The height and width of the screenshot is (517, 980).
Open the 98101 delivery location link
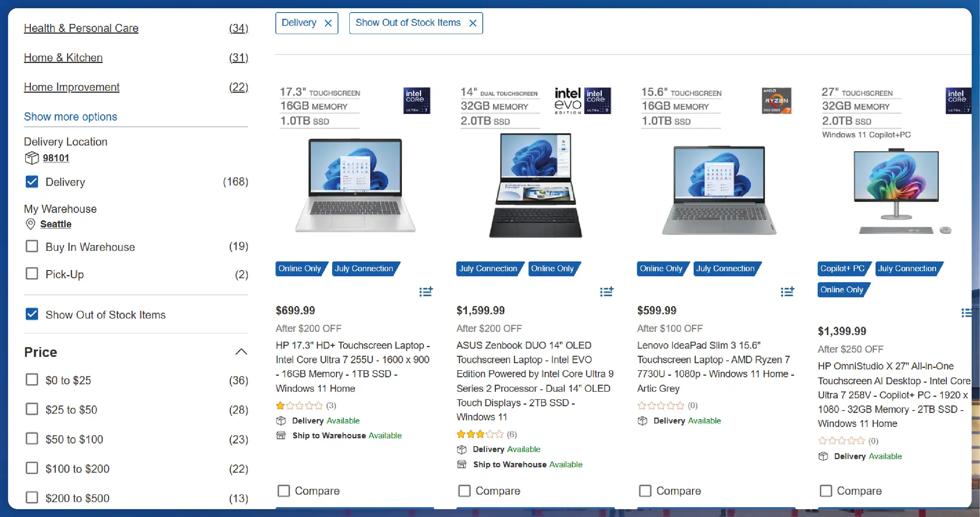coord(56,158)
